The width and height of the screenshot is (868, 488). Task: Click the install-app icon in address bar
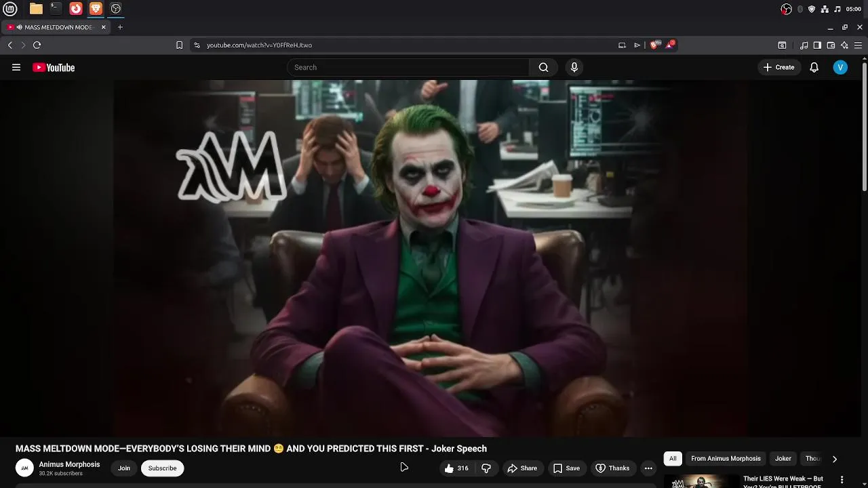622,45
